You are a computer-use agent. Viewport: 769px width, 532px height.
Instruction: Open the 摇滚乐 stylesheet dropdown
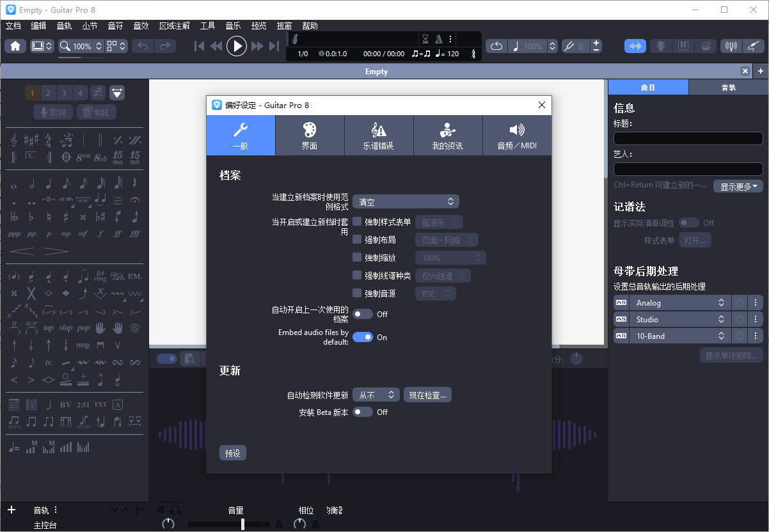click(x=439, y=222)
